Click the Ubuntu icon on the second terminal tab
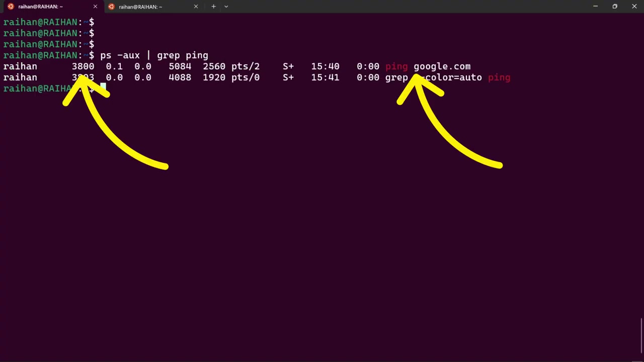This screenshot has width=644, height=362. [x=111, y=7]
